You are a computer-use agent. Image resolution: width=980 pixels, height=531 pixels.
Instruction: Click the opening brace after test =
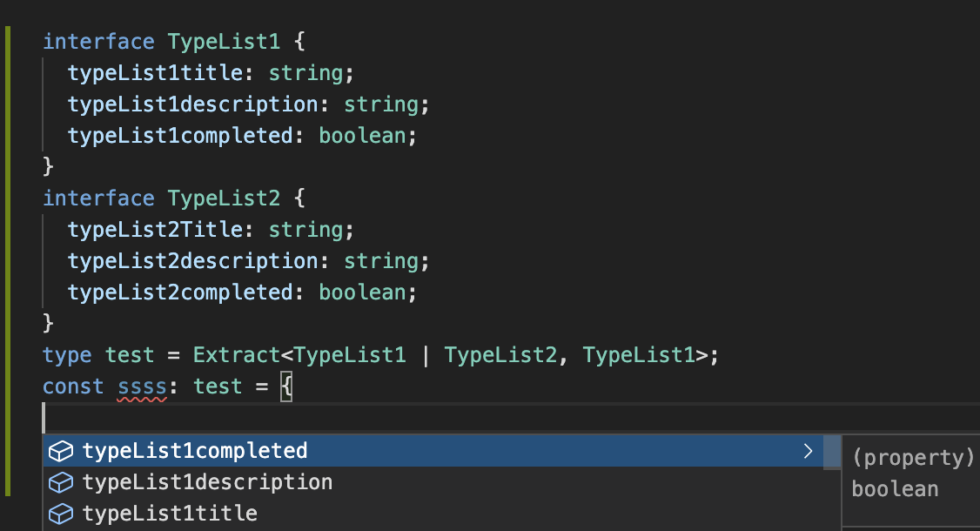[286, 386]
